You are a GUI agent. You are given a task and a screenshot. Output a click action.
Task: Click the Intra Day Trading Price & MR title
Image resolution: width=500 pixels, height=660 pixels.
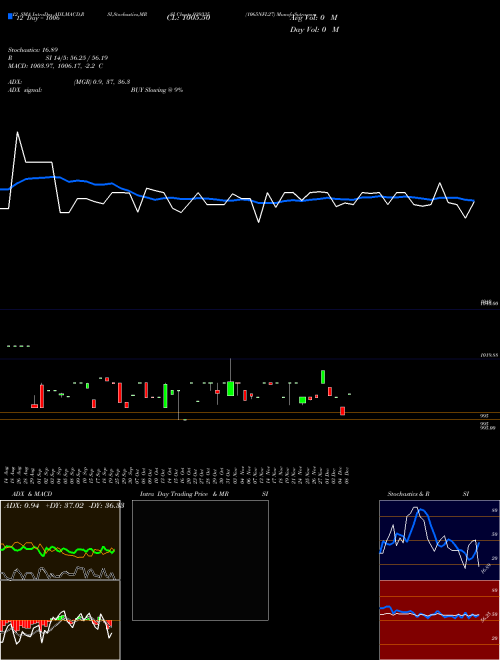(184, 494)
